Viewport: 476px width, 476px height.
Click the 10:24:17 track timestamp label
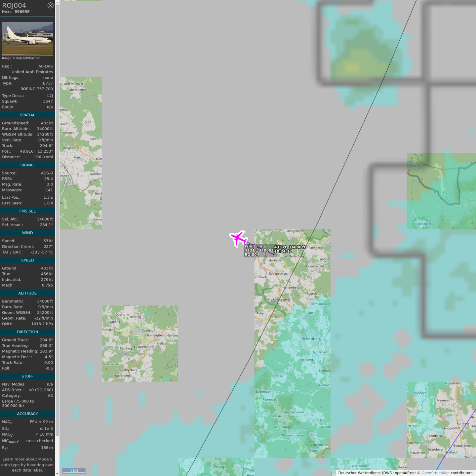point(283,251)
